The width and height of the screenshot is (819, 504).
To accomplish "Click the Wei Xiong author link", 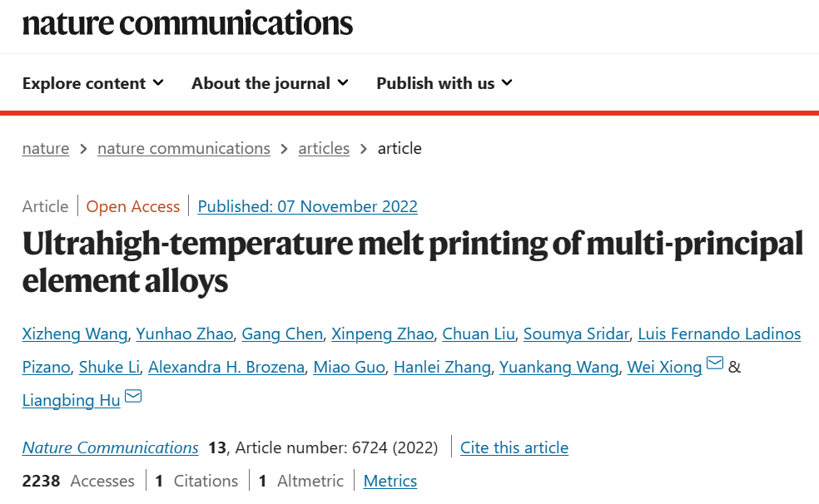I will point(664,368).
